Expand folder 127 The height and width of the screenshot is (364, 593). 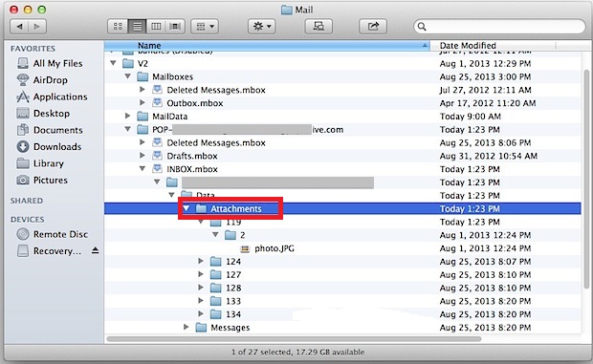201,274
